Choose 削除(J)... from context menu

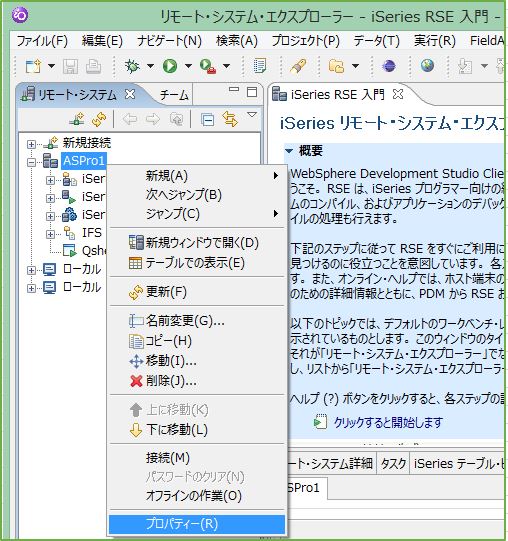click(x=197, y=381)
